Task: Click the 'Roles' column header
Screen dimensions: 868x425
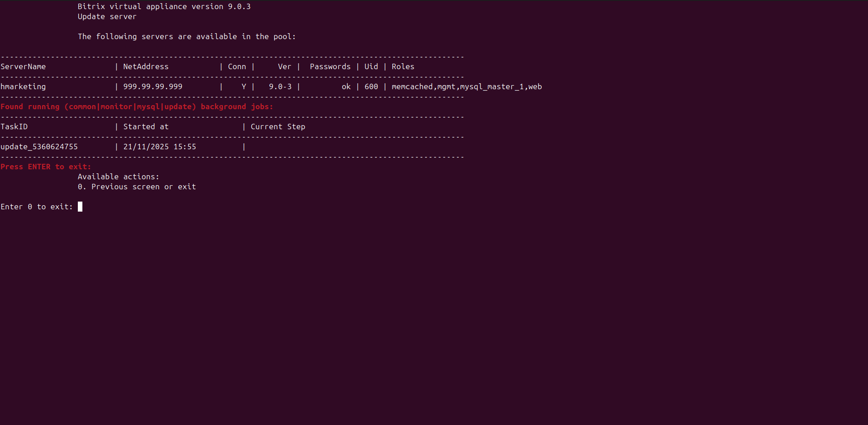Action: click(x=403, y=66)
